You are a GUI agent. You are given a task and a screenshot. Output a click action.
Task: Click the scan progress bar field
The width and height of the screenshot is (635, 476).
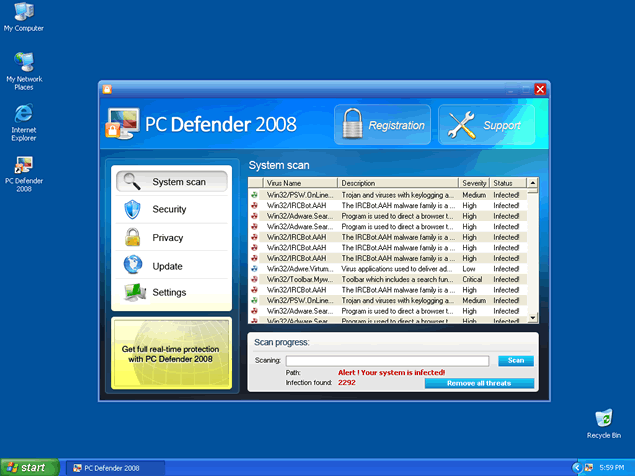(387, 360)
